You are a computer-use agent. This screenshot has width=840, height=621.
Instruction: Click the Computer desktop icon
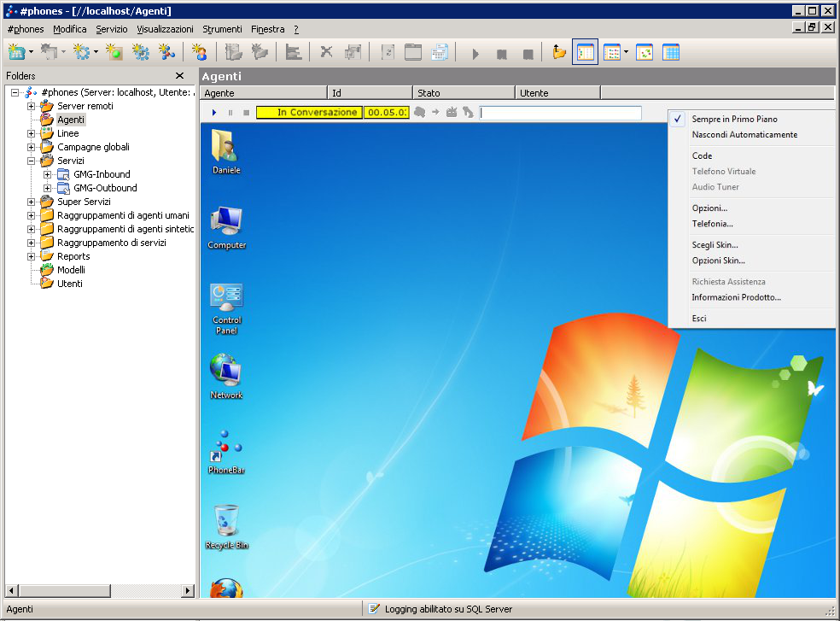(226, 228)
